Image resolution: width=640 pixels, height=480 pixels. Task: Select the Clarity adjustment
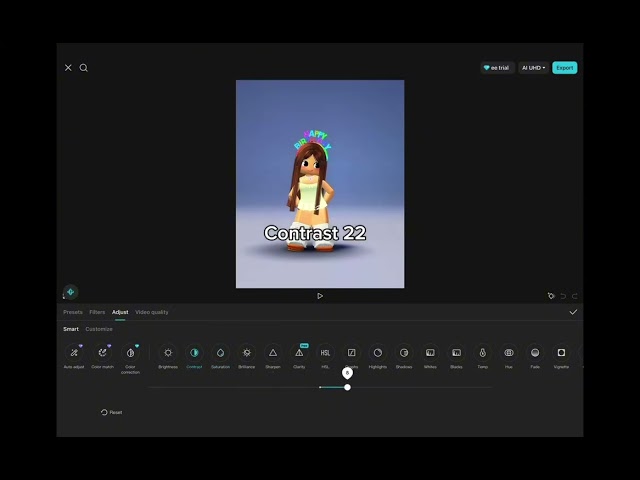pyautogui.click(x=299, y=356)
